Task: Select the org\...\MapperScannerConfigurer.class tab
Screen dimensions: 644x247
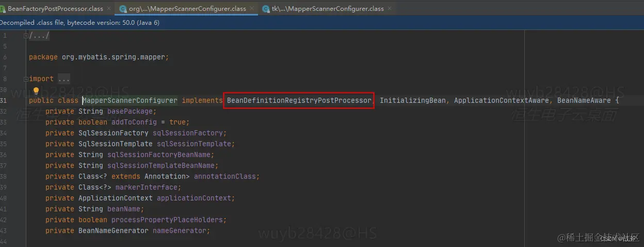Action: [187, 9]
